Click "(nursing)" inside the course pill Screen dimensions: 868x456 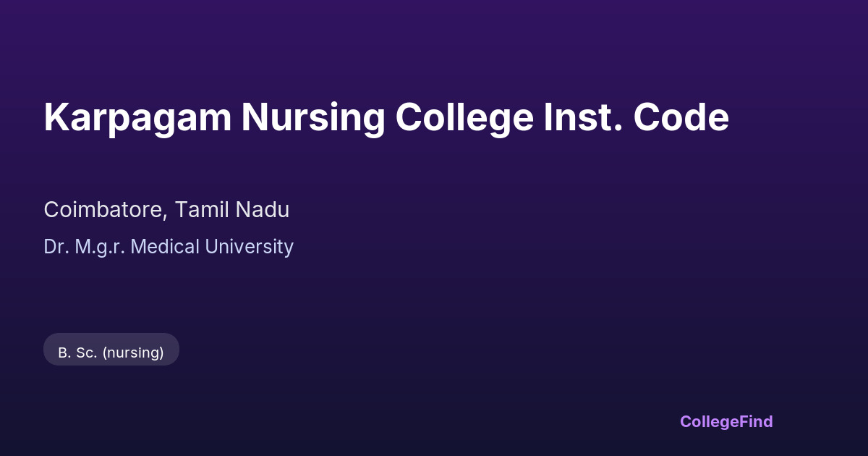point(133,352)
